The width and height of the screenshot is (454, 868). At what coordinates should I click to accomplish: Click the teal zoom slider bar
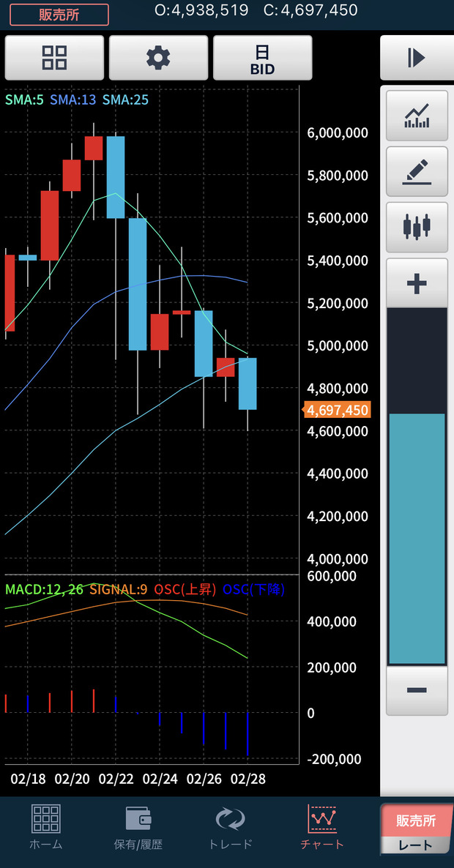417,538
